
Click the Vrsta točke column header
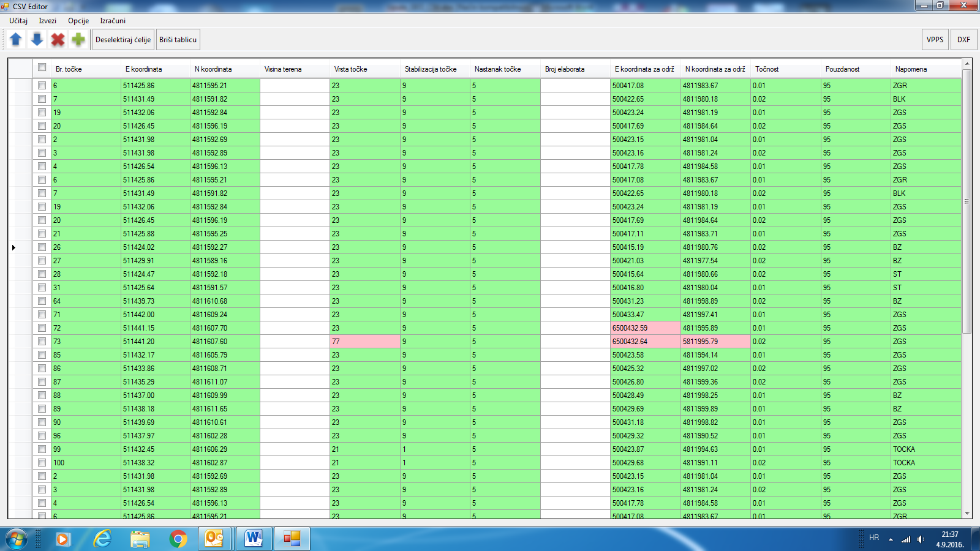click(365, 69)
